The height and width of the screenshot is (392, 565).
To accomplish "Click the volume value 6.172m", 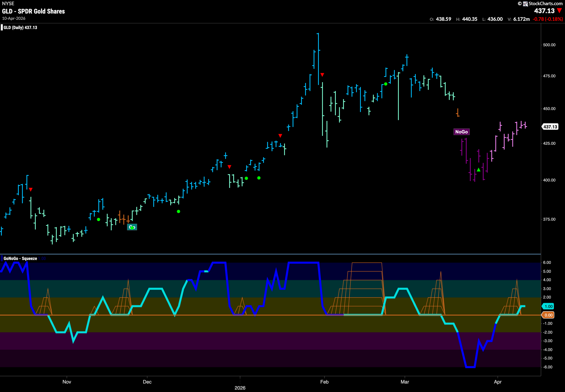I will [x=522, y=19].
